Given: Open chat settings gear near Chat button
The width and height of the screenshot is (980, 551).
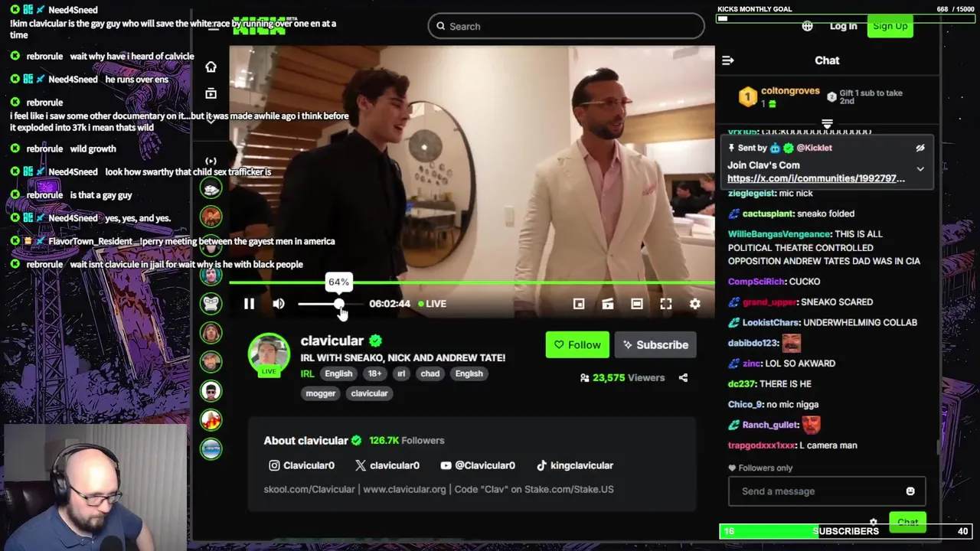Looking at the screenshot, I should pyautogui.click(x=873, y=522).
